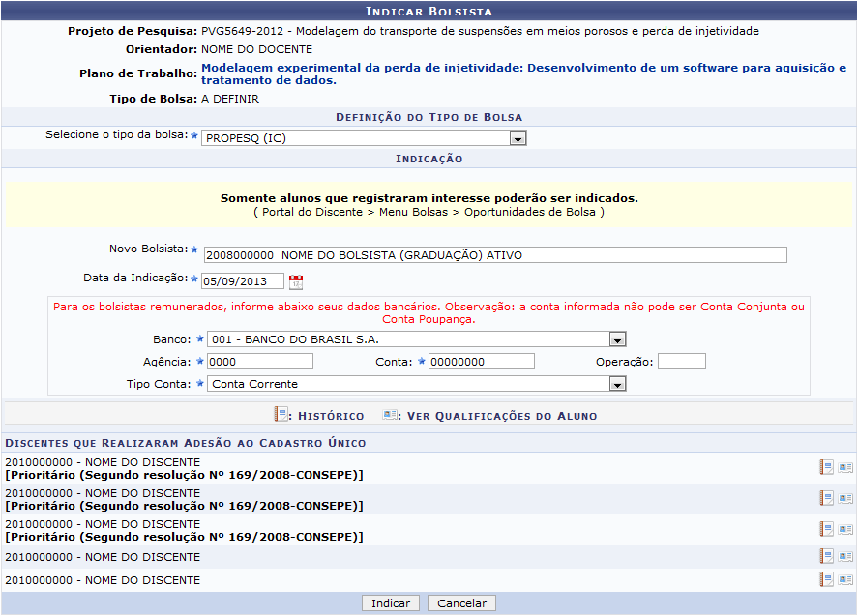Expand the Tipo Conta dropdown
The width and height of the screenshot is (858, 616).
(617, 384)
